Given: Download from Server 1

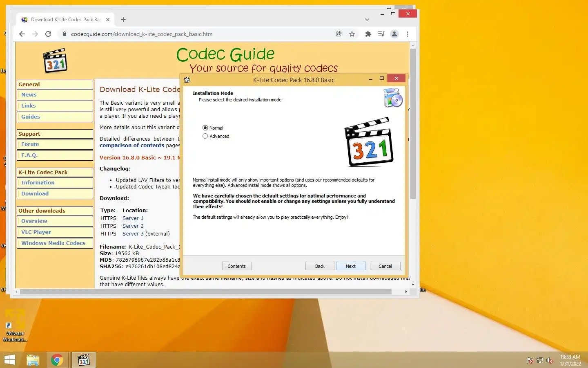Looking at the screenshot, I should coord(133,218).
